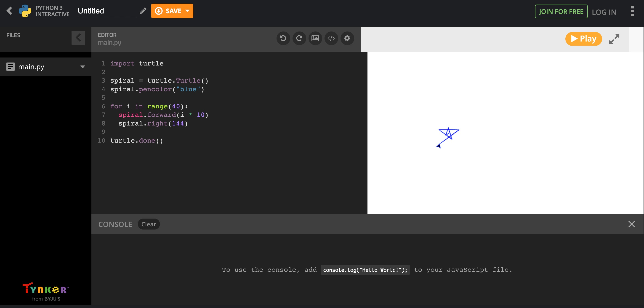Expand output to fullscreen with arrows icon
Image resolution: width=644 pixels, height=308 pixels.
coord(614,39)
